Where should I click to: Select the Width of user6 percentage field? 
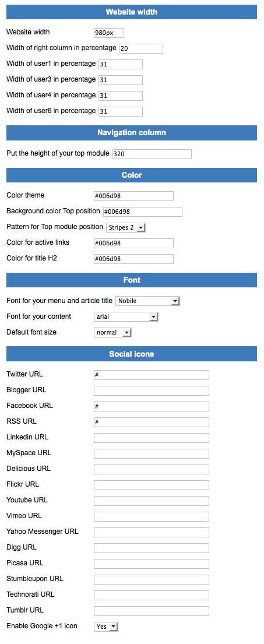pos(121,111)
